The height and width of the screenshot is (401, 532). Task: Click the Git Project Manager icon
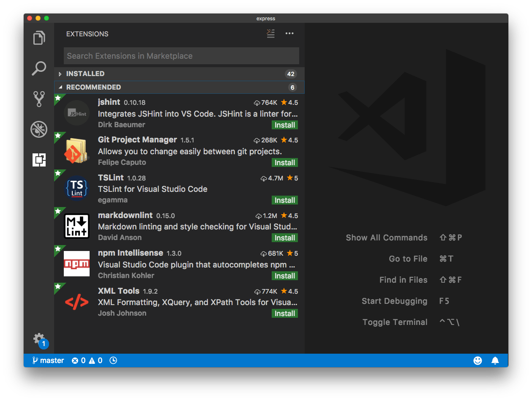pos(76,151)
